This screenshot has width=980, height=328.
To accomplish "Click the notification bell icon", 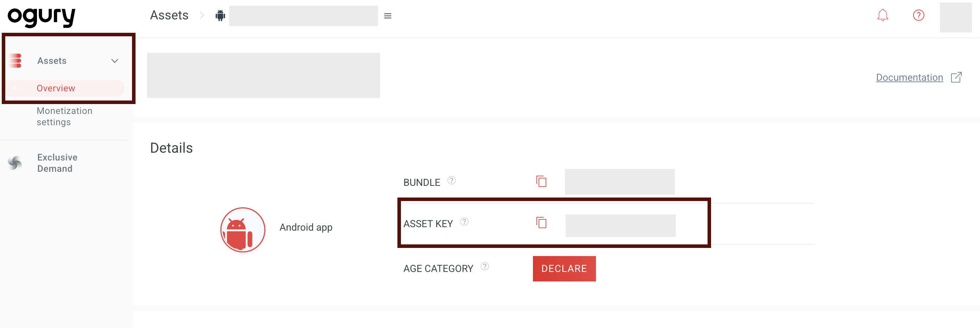I will (x=882, y=15).
